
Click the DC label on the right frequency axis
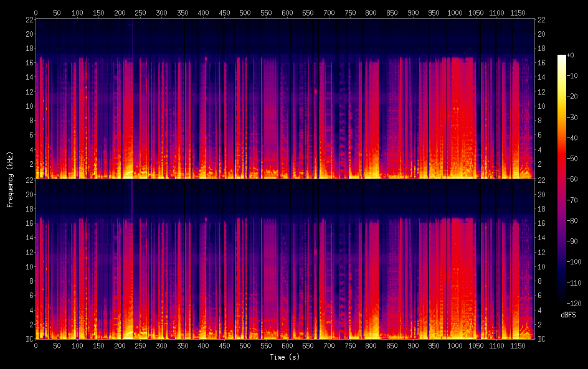[x=542, y=339]
